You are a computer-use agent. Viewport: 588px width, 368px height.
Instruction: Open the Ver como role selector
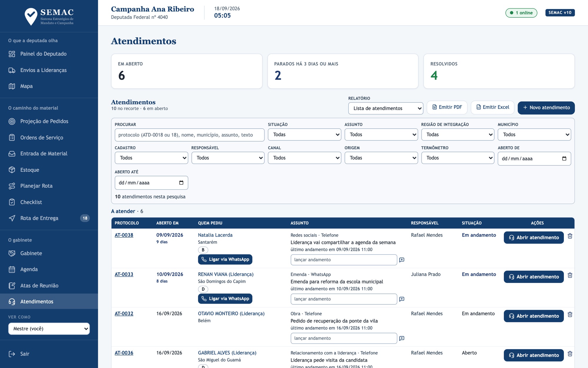pos(49,329)
